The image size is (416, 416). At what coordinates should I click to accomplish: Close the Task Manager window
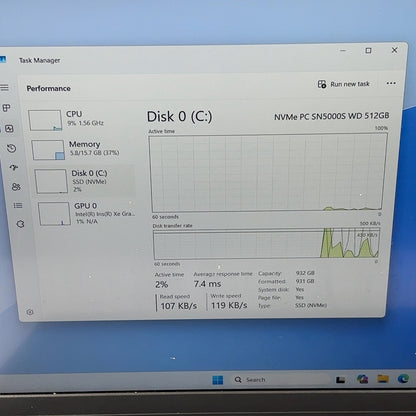pos(394,50)
